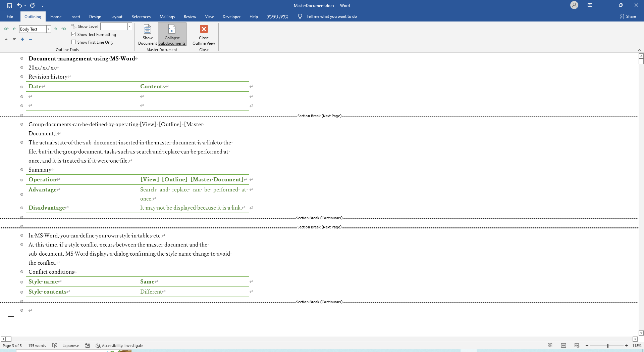Zoom in with the plus button
Viewport: 644px width, 352px height.
[x=626, y=346]
